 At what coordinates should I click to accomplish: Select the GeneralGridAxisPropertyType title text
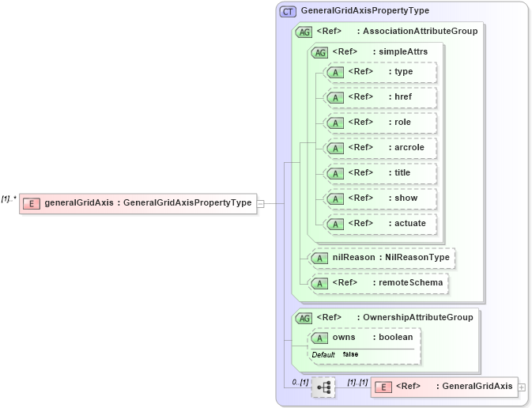pos(365,10)
